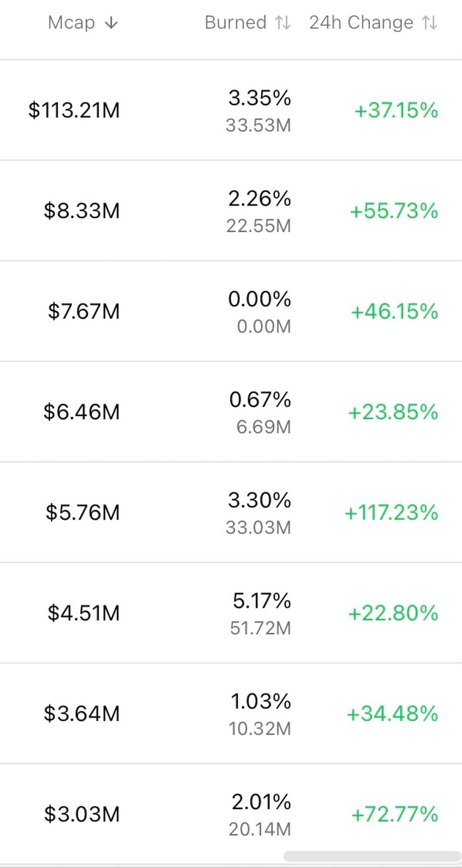
Task: Select the $8.33M market cap row
Action: click(82, 211)
